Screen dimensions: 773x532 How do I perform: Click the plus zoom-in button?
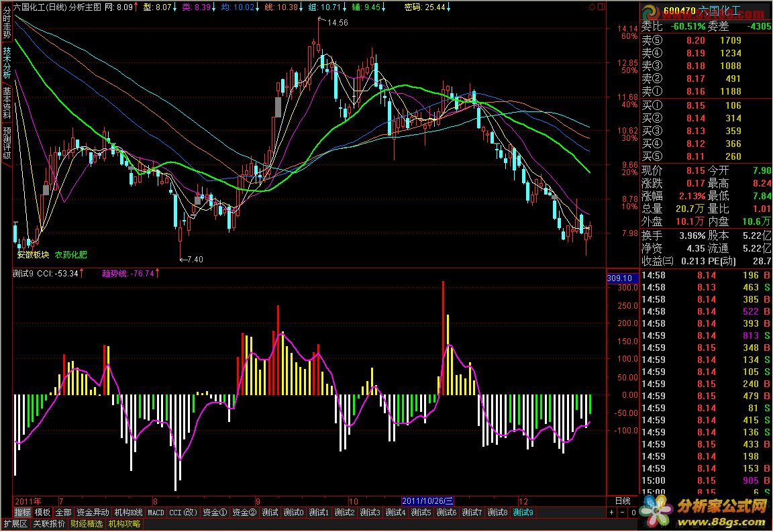(x=612, y=513)
